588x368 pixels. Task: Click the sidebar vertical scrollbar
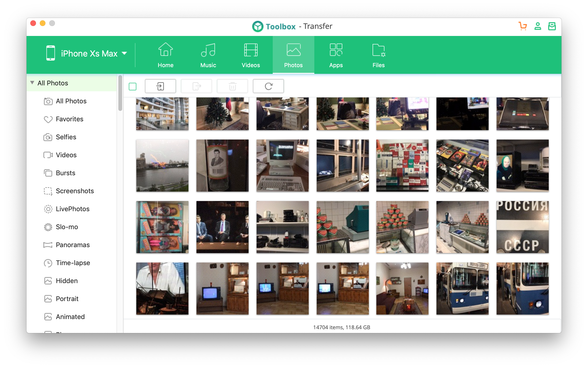coord(120,93)
